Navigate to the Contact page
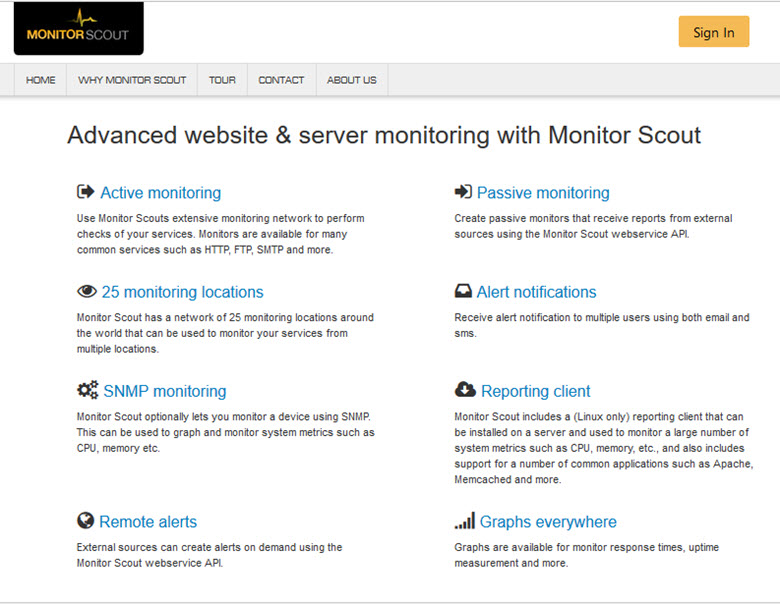This screenshot has width=780, height=604. pos(281,80)
